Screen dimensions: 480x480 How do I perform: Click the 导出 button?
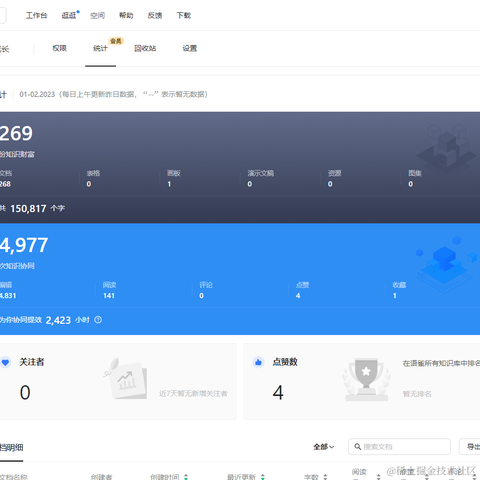pyautogui.click(x=470, y=447)
